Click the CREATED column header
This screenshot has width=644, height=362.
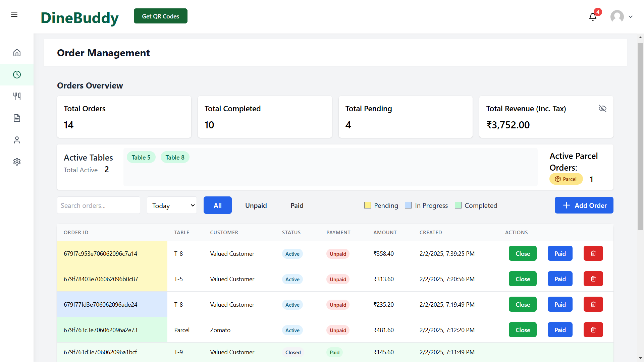(x=431, y=232)
